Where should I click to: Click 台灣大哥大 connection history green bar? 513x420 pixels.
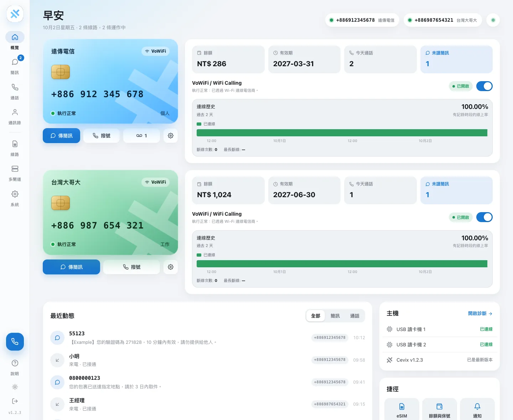(342, 264)
